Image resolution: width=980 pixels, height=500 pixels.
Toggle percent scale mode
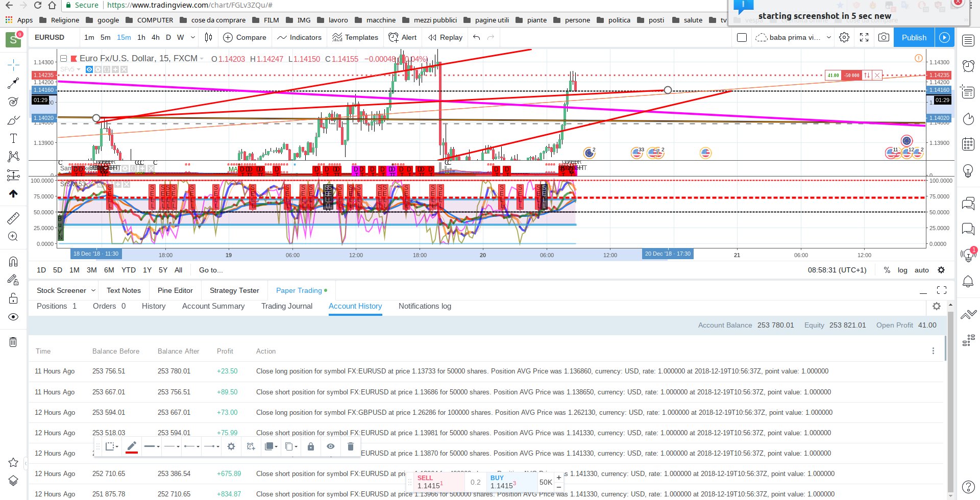tap(887, 270)
